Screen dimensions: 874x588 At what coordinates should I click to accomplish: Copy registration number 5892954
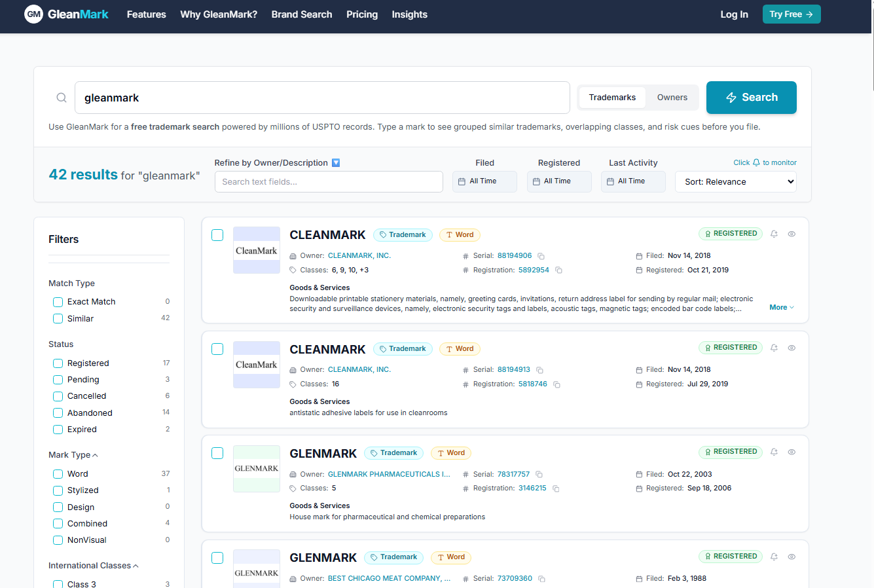[558, 270]
